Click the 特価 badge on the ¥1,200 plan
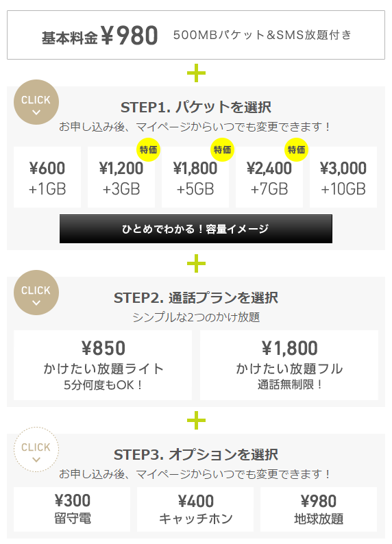The height and width of the screenshot is (544, 392). [148, 149]
